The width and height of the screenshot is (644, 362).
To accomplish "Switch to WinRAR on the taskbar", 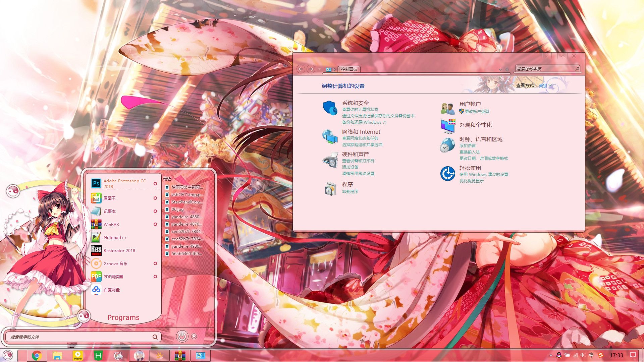I will point(180,355).
